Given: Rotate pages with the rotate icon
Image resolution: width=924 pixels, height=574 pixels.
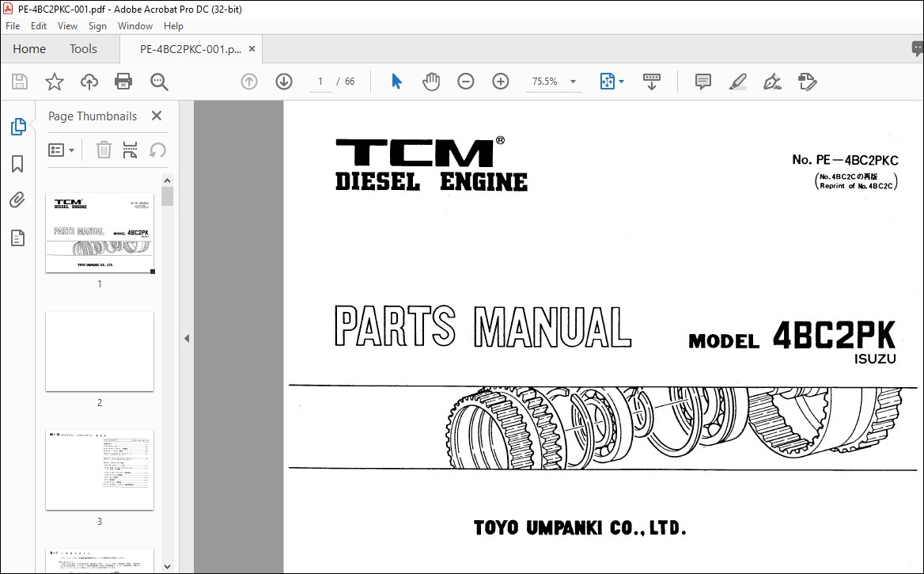Looking at the screenshot, I should point(157,150).
